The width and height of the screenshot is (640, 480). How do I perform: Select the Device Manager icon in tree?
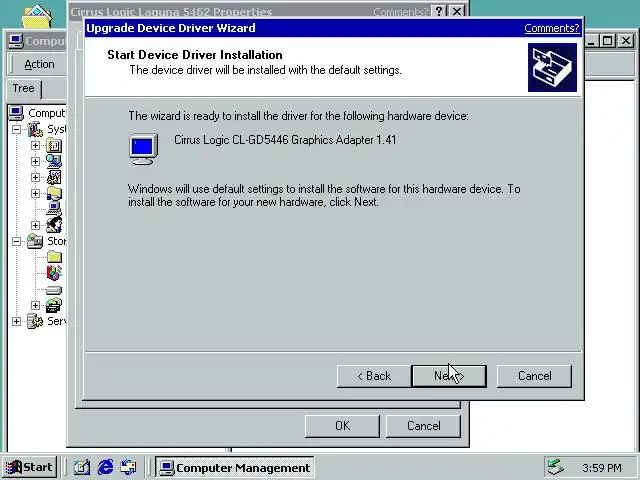coord(54,209)
